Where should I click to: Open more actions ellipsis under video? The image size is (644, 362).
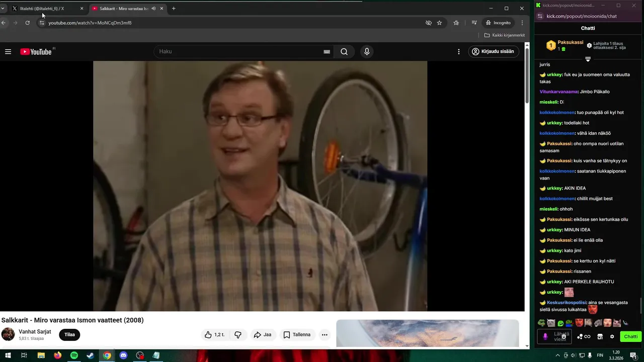(325, 334)
